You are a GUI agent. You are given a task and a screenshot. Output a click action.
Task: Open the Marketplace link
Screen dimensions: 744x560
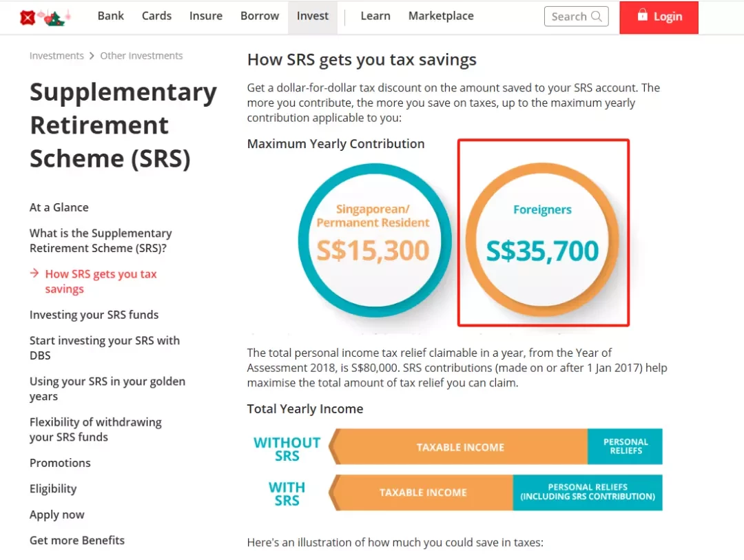click(441, 16)
